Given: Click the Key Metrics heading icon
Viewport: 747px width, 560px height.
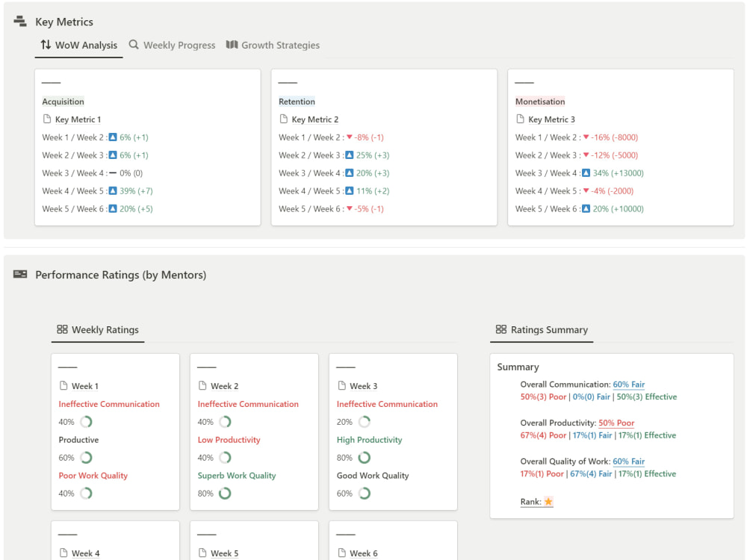Looking at the screenshot, I should click(x=19, y=21).
